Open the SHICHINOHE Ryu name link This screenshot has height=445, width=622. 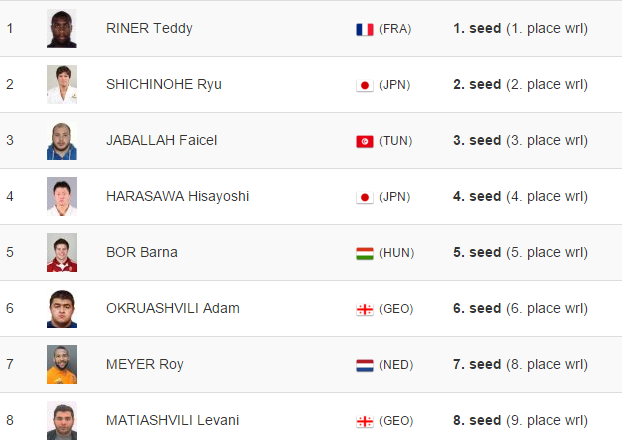tap(164, 84)
